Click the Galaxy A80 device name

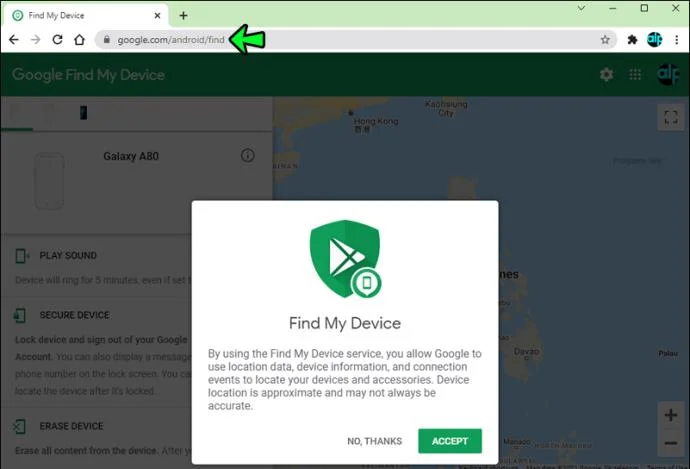click(131, 156)
